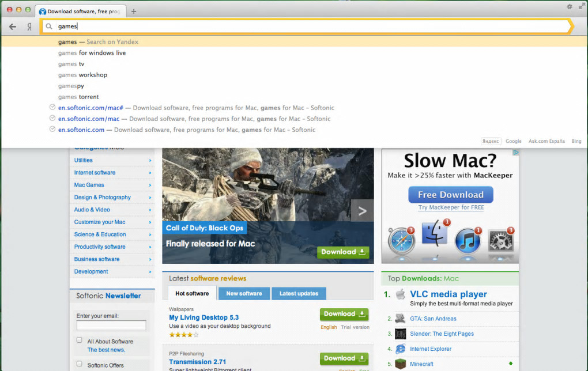
Task: Click history icon beside en.softonic.com/mac suggestion
Action: coord(52,118)
